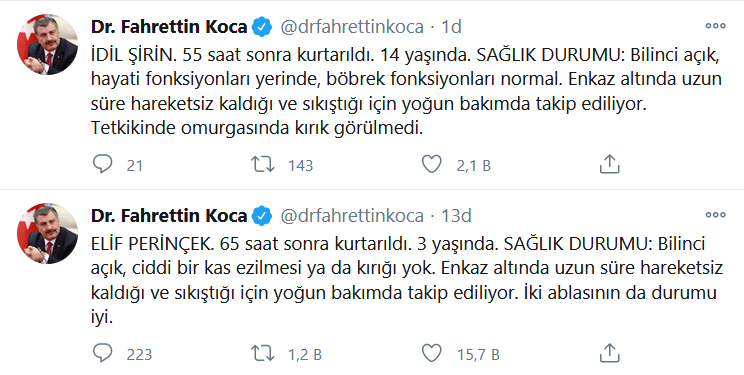Screen dimensions: 744x375
Task: Like the İDİL ŞİRİN tweet
Action: click(x=431, y=164)
